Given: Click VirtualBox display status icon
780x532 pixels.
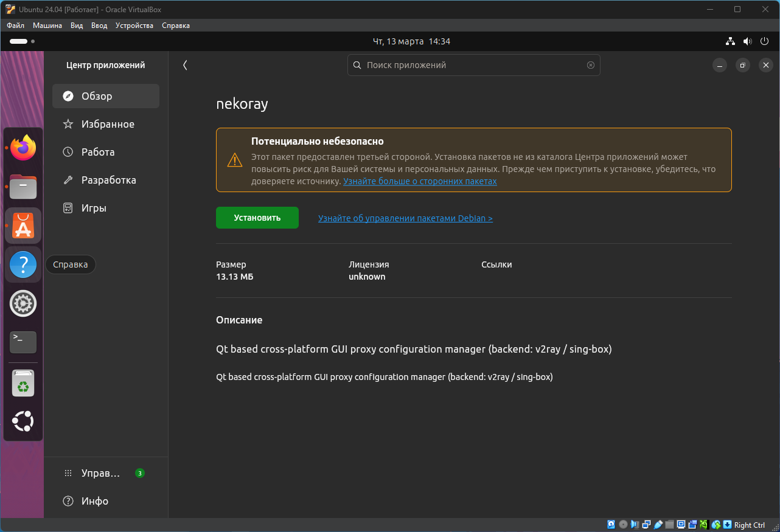Looking at the screenshot, I should point(681,525).
